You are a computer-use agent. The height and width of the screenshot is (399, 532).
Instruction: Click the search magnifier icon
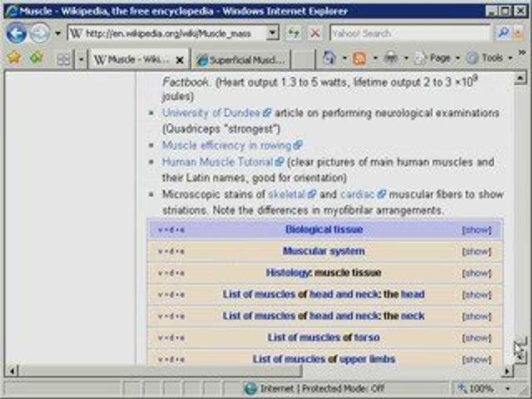tap(503, 33)
